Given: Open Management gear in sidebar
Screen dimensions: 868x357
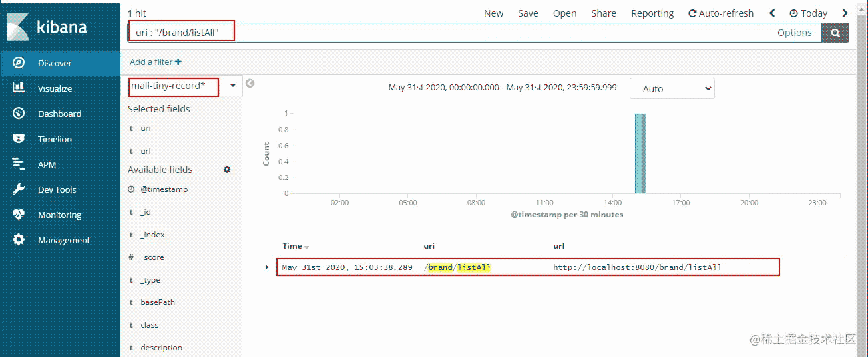Looking at the screenshot, I should 19,240.
